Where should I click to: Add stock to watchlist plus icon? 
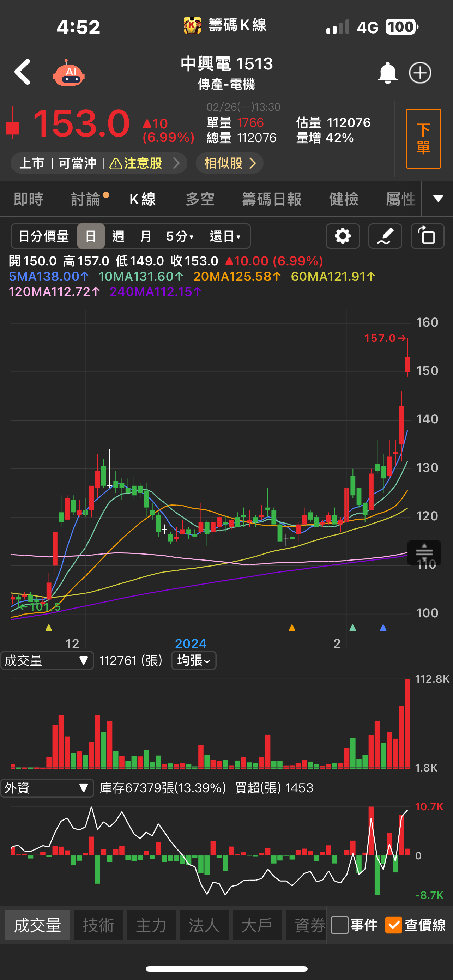tap(420, 72)
